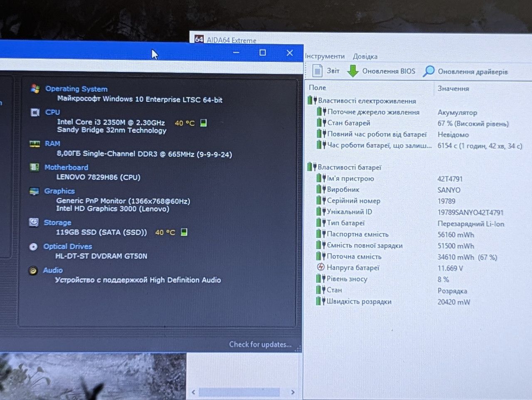Click the 'Intel Core i3 2350M @ 2.30GHz' text
The height and width of the screenshot is (400, 532).
tap(111, 122)
